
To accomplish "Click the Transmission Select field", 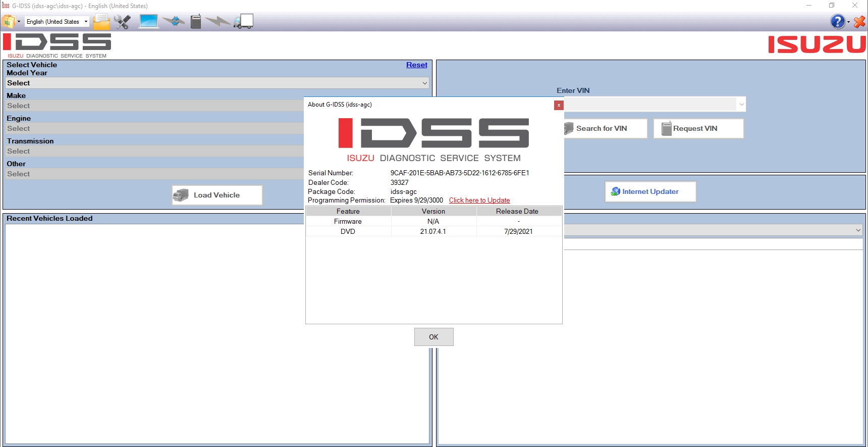I will pyautogui.click(x=154, y=151).
